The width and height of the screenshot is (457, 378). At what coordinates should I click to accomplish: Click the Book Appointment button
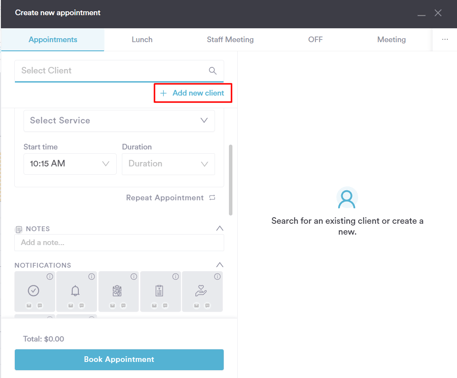click(119, 359)
